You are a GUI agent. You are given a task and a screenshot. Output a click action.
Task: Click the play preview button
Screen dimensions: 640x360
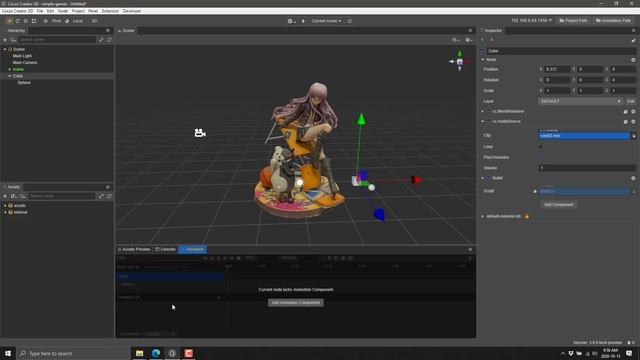(303, 21)
